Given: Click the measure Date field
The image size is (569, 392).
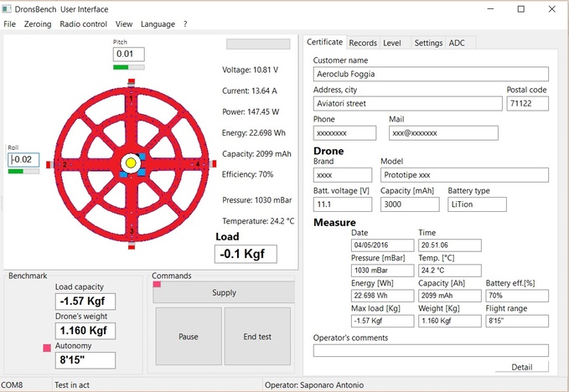Looking at the screenshot, I should pyautogui.click(x=382, y=245).
